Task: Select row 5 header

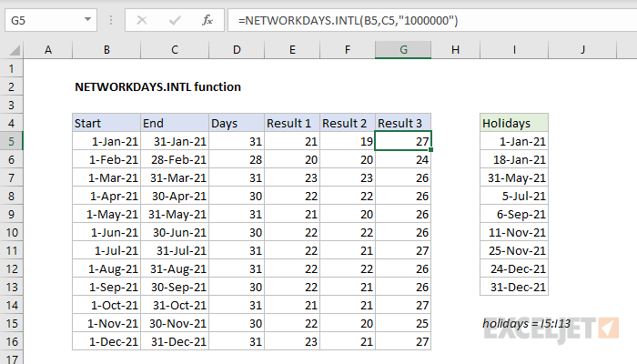Action: [11, 141]
